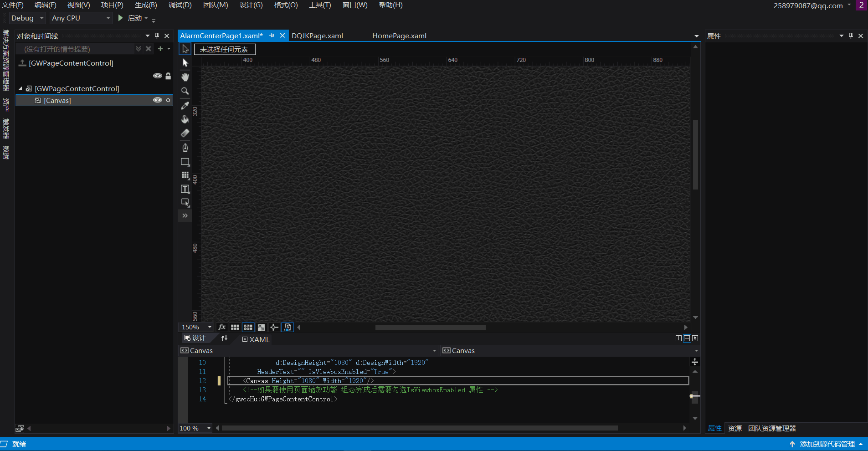The image size is (868, 451).
Task: Toggle visibility eye of the Canvas layer
Action: click(157, 100)
